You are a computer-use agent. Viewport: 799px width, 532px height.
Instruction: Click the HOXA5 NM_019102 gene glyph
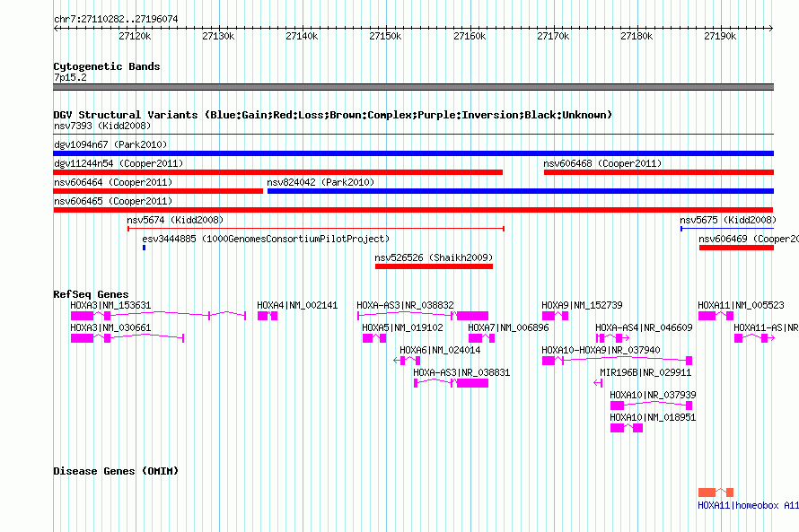[374, 338]
